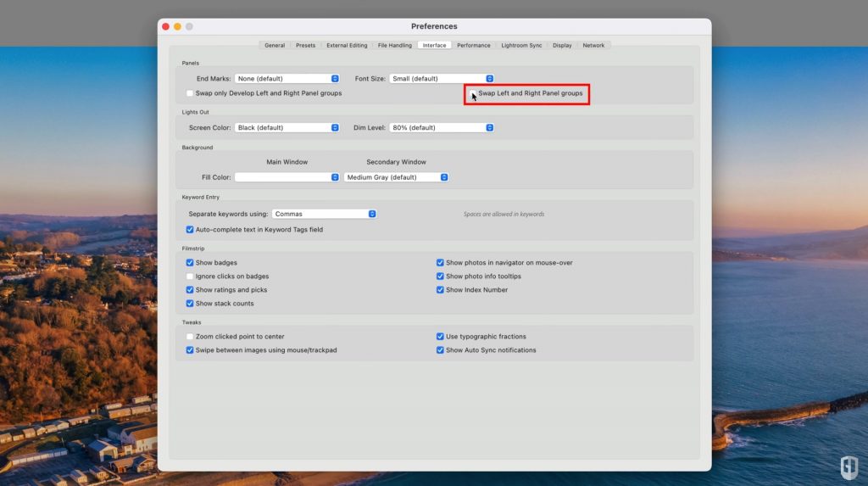
Task: Open the Separate keywords using dropdown
Action: tap(325, 214)
